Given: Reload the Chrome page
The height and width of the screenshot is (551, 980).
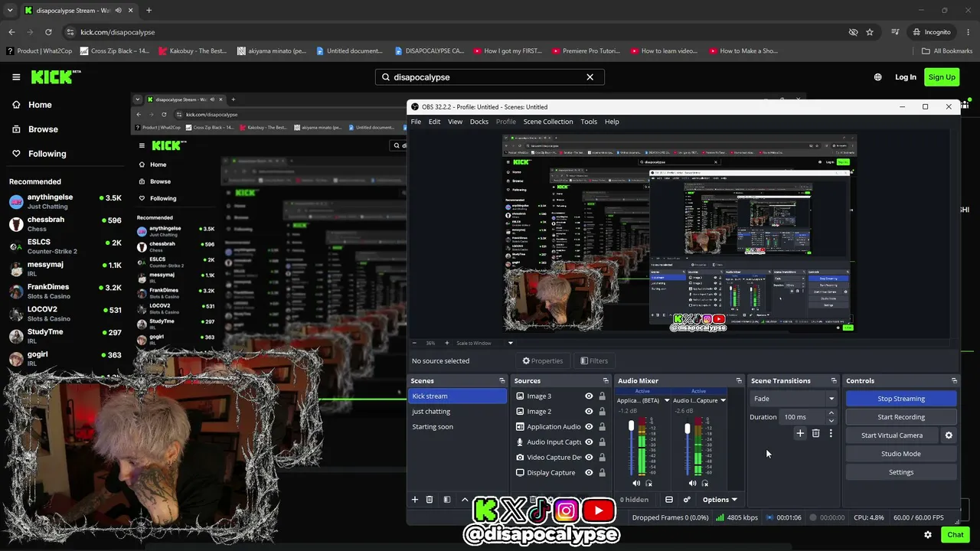Looking at the screenshot, I should (x=48, y=32).
